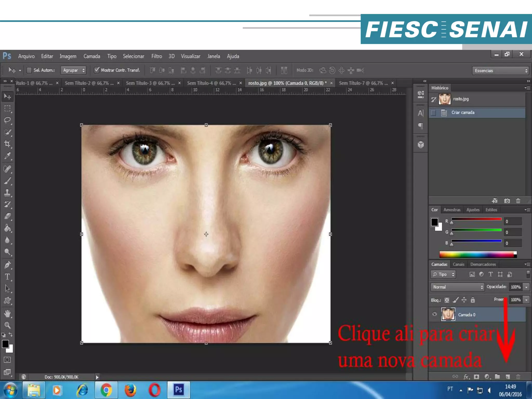This screenshot has width=532, height=399.
Task: Select the Dodge tool
Action: pyautogui.click(x=8, y=252)
